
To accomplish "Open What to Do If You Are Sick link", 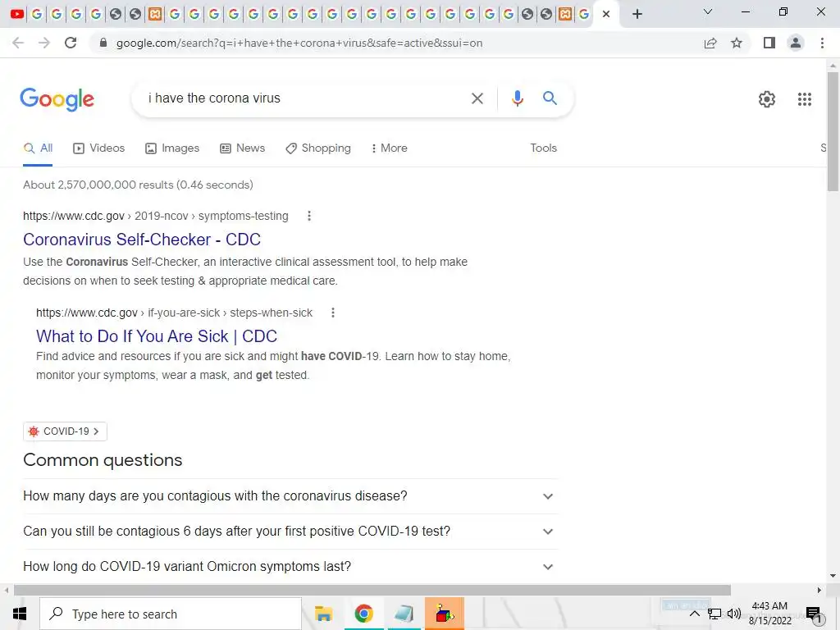I will point(157,336).
